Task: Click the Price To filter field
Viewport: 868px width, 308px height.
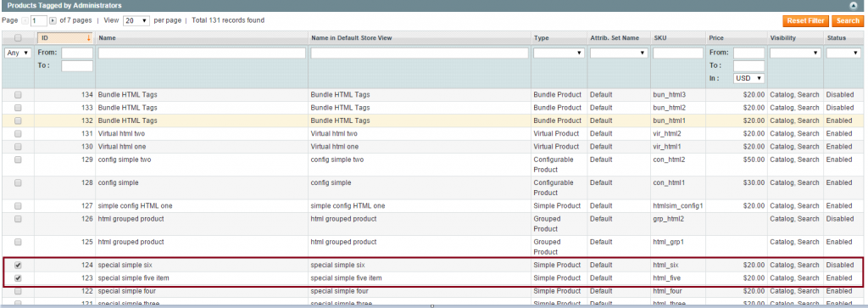Action: point(749,66)
